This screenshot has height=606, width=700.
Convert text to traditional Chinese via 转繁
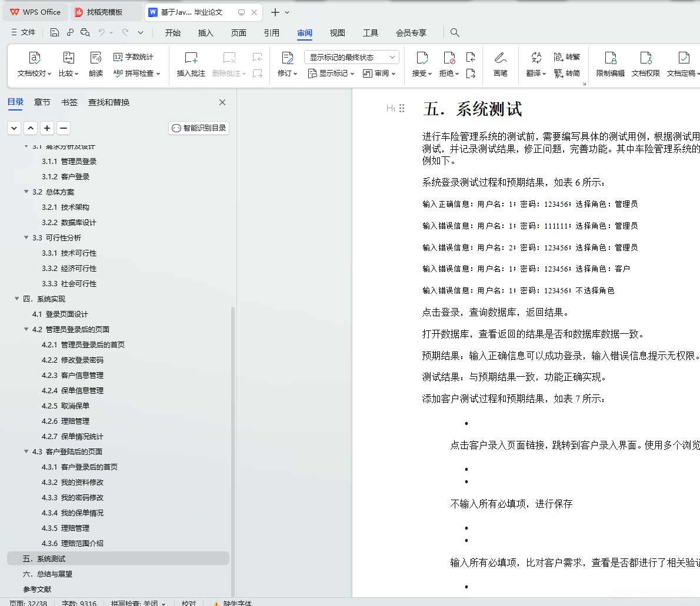pos(568,56)
